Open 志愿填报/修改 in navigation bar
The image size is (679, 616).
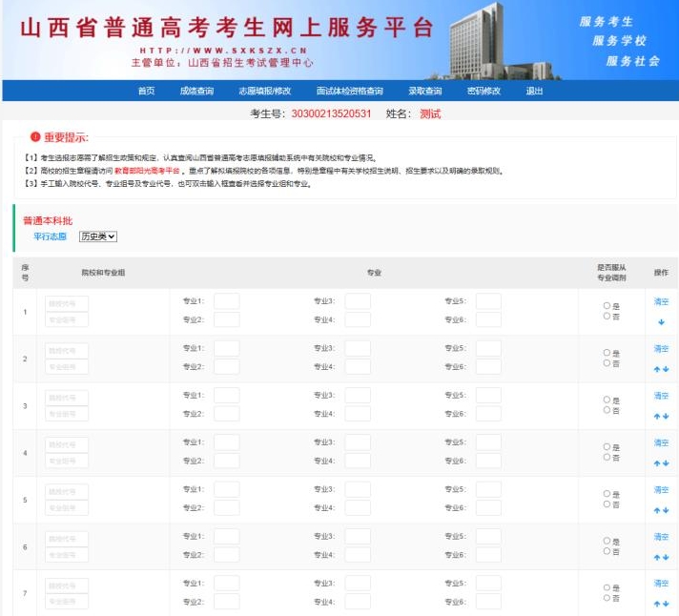tap(264, 92)
